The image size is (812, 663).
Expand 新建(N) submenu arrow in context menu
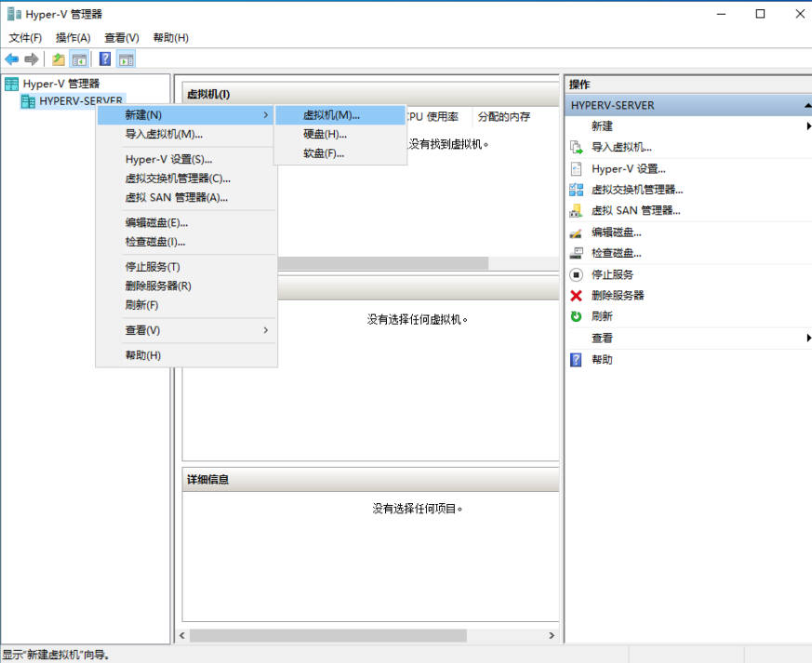(x=266, y=115)
